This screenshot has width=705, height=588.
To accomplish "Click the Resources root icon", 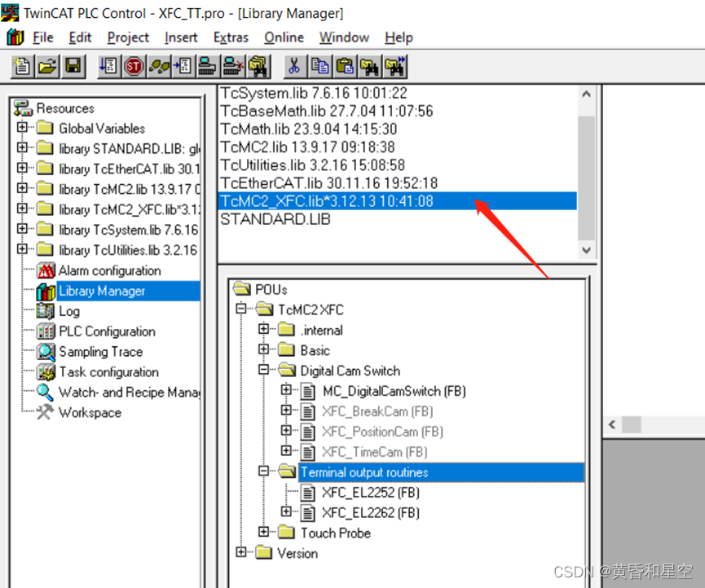I will click(24, 108).
